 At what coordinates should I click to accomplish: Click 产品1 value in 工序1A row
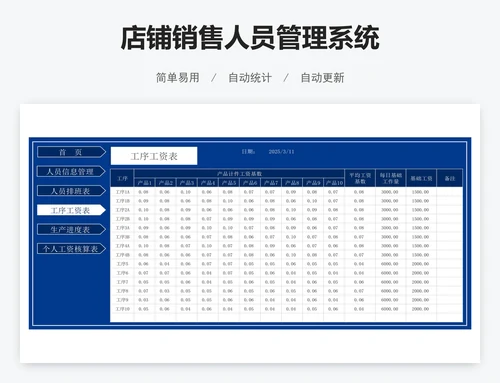coord(143,192)
